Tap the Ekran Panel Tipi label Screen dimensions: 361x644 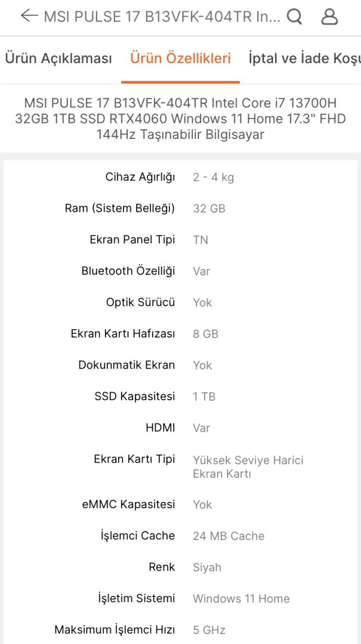132,240
